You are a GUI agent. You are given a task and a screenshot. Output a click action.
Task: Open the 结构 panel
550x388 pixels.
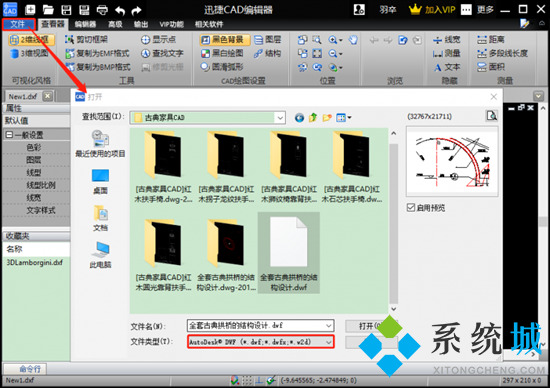[268, 53]
